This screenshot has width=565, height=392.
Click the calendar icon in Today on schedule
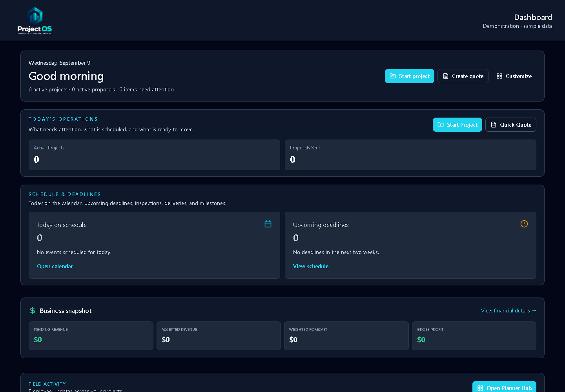(x=268, y=224)
